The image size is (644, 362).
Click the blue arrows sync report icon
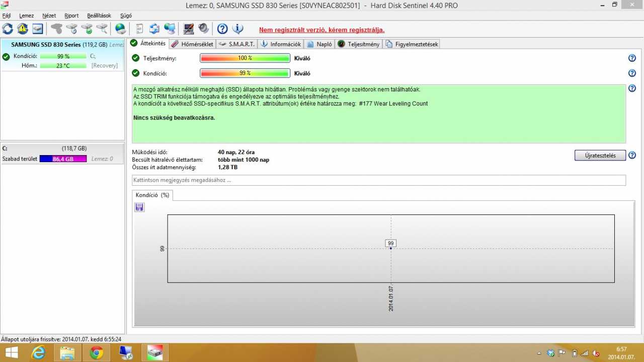click(154, 29)
